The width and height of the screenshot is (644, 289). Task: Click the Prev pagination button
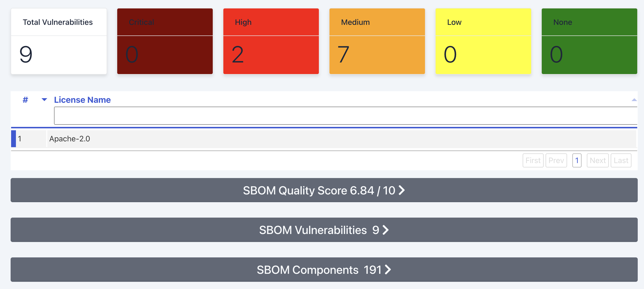click(556, 160)
